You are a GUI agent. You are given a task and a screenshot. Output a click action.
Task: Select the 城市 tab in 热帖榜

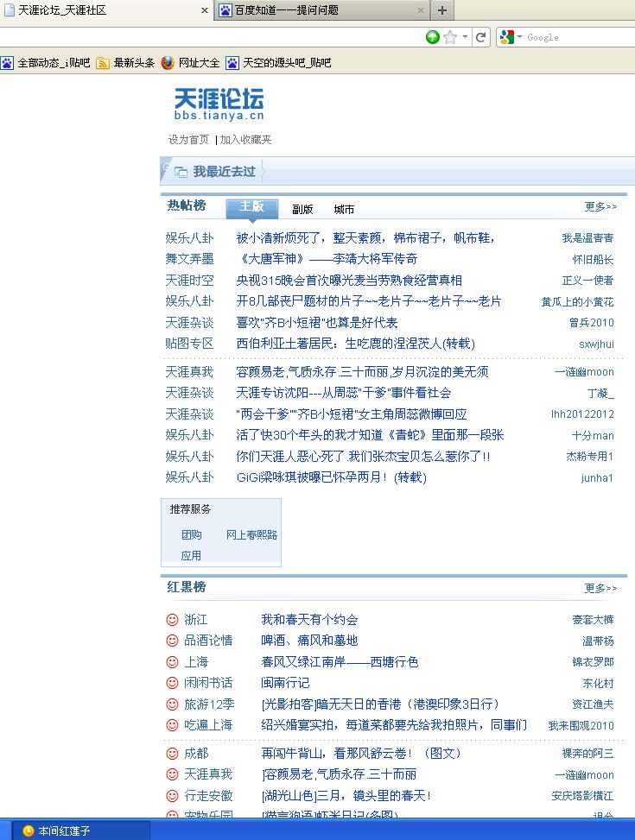(x=344, y=209)
